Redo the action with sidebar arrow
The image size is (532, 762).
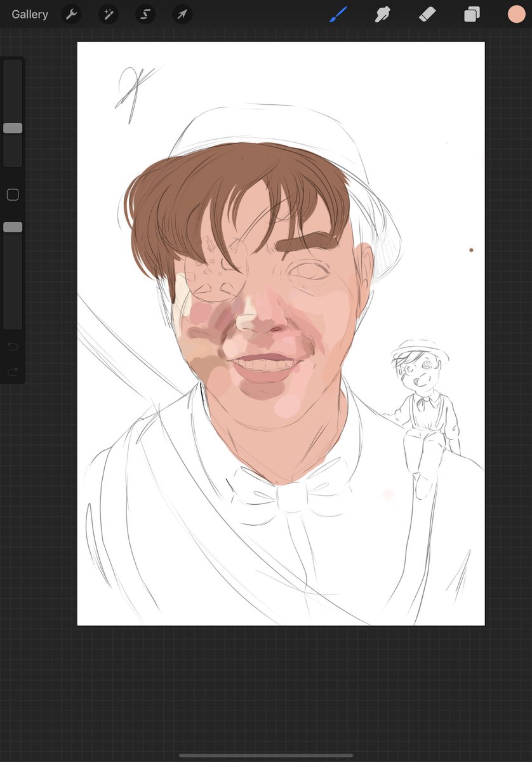(13, 371)
